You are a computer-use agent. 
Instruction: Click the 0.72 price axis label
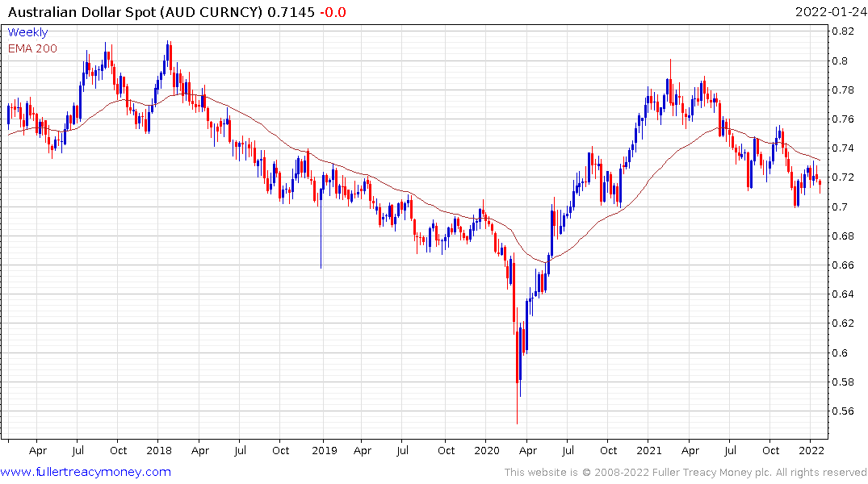pos(843,177)
